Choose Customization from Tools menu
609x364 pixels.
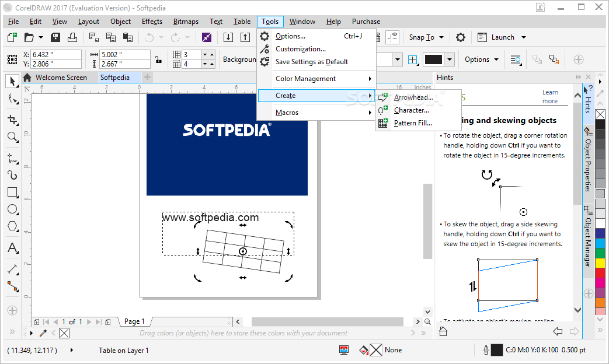(316, 49)
